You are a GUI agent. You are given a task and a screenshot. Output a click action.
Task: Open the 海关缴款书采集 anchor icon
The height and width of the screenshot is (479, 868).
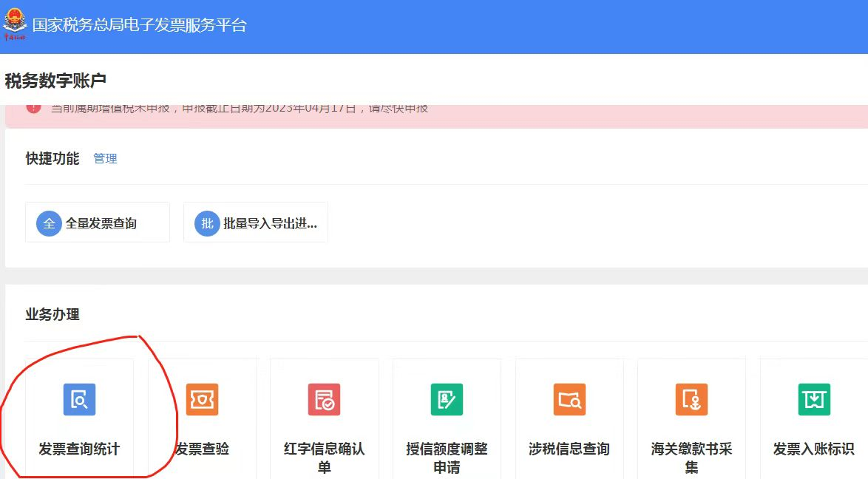(692, 399)
